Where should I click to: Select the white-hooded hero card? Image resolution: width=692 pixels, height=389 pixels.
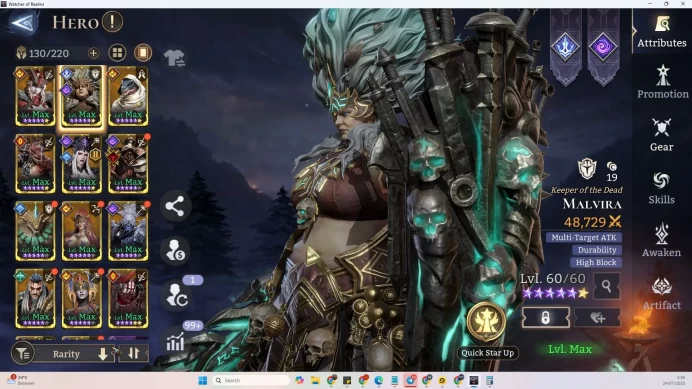point(128,96)
